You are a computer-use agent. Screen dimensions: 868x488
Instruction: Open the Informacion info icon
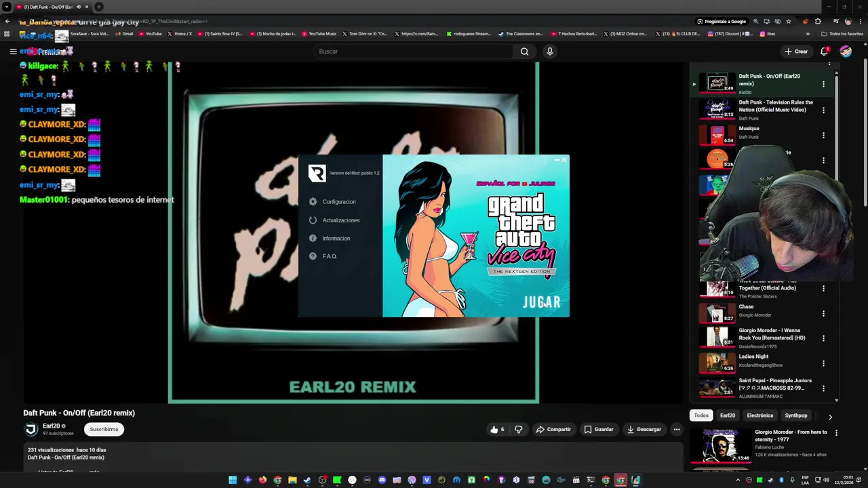313,239
